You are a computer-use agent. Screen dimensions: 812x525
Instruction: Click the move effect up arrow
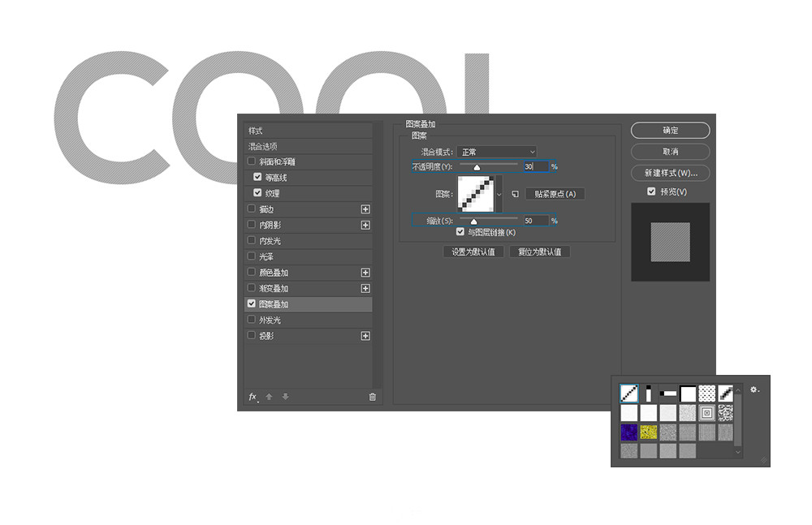click(270, 397)
